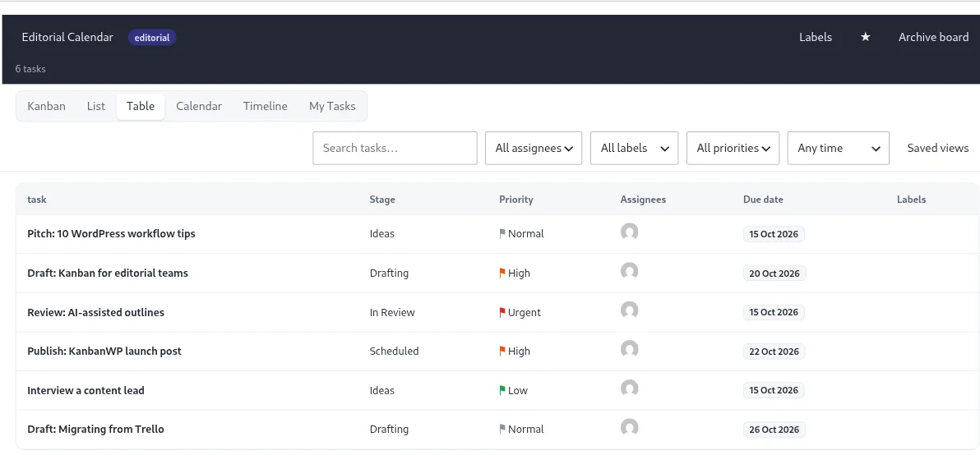Screen dimensions: 980x455
Task: Click Drafting stage in the Migrating from Trello row
Action: tap(390, 430)
